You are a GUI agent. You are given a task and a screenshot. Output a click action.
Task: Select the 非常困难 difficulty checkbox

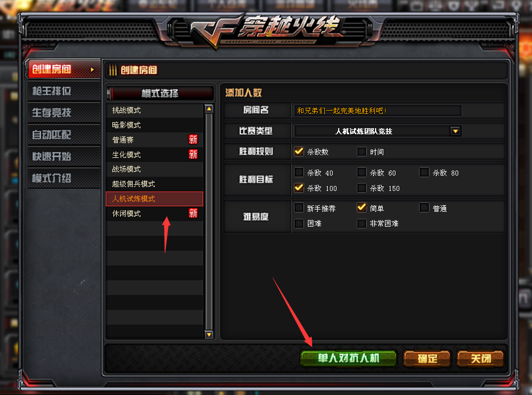(362, 223)
